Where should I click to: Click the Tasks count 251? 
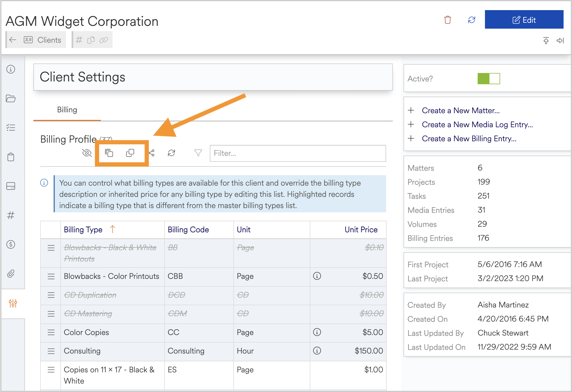tap(484, 196)
